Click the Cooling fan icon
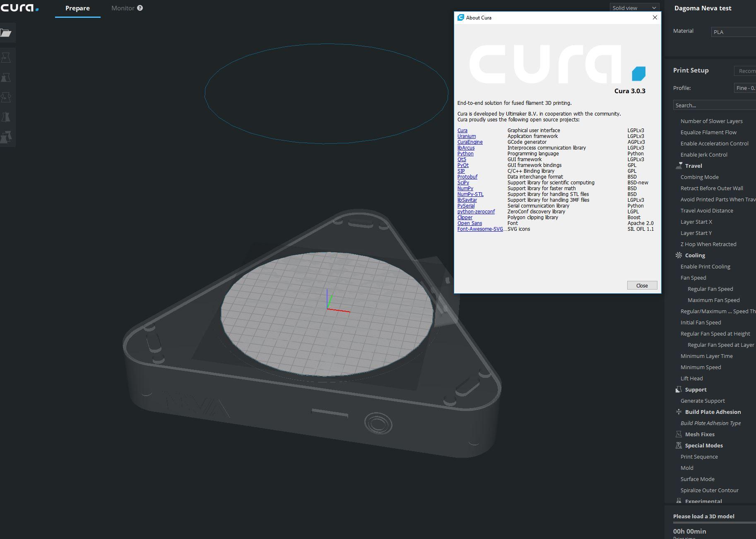 tap(679, 255)
